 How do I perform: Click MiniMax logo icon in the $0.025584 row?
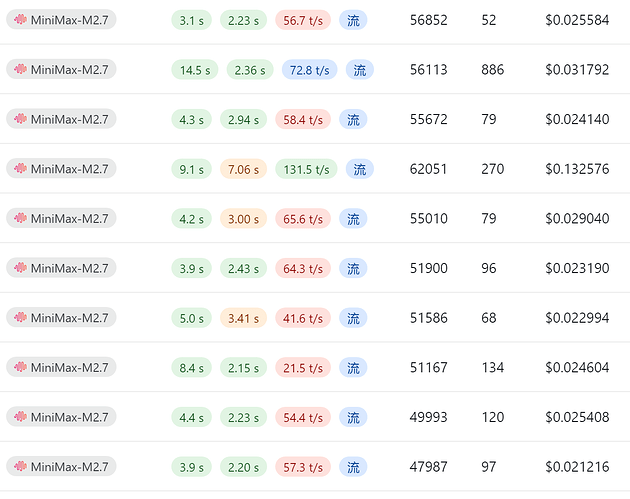20,19
